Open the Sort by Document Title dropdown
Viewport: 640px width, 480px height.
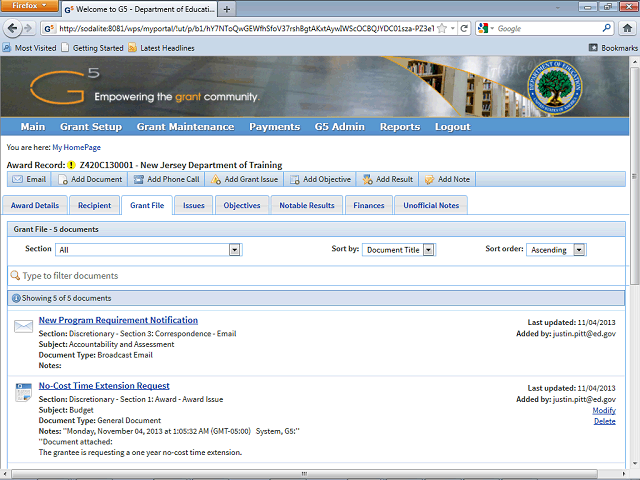click(399, 250)
